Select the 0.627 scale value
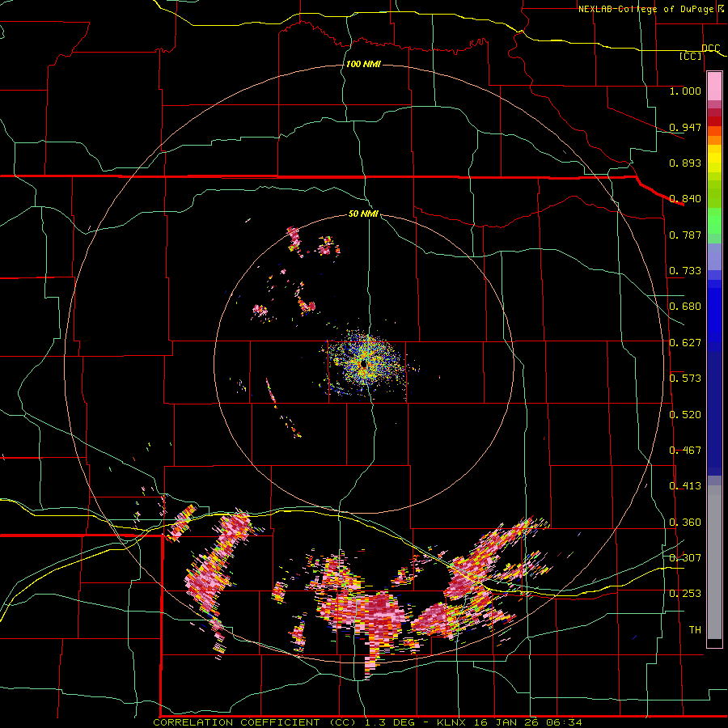This screenshot has width=728, height=728. (685, 343)
